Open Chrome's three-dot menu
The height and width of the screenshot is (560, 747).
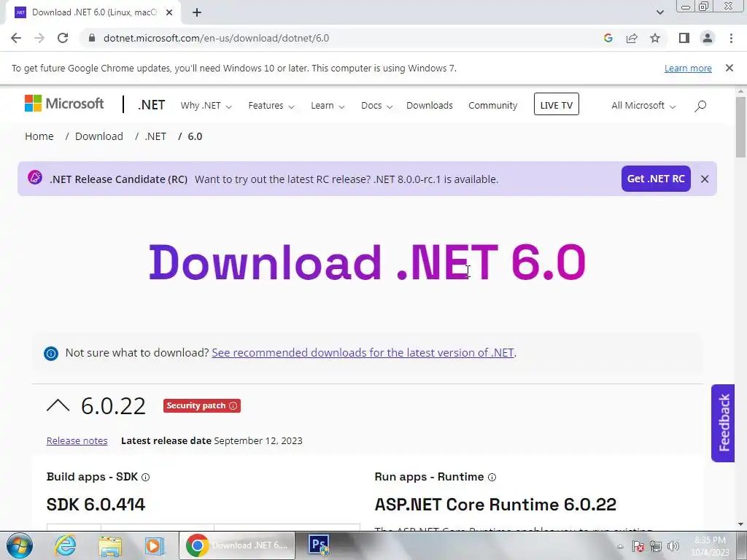click(x=731, y=38)
